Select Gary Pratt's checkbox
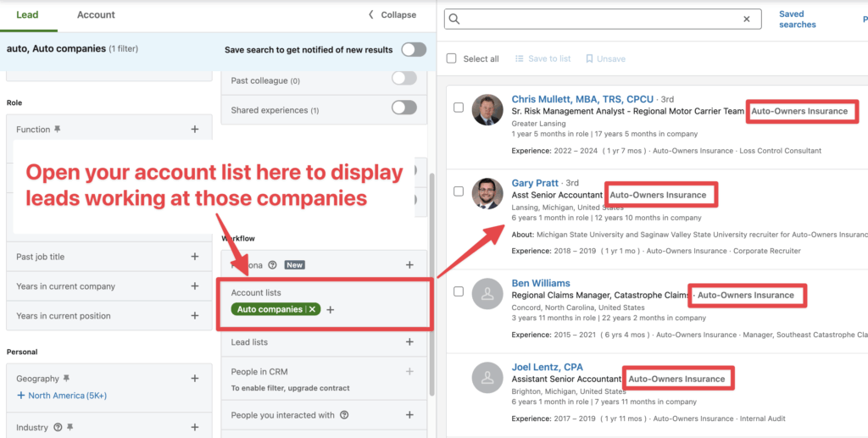Screen dimensions: 868x438 point(459,191)
